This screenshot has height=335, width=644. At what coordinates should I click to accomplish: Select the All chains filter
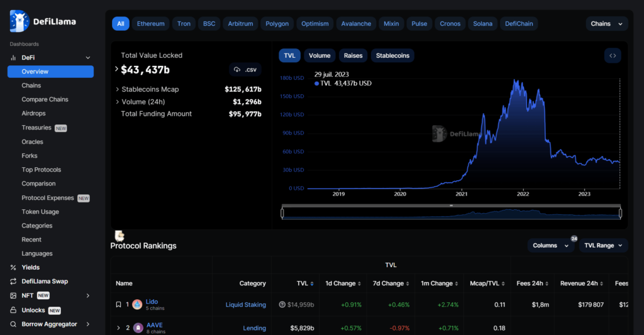click(x=121, y=24)
